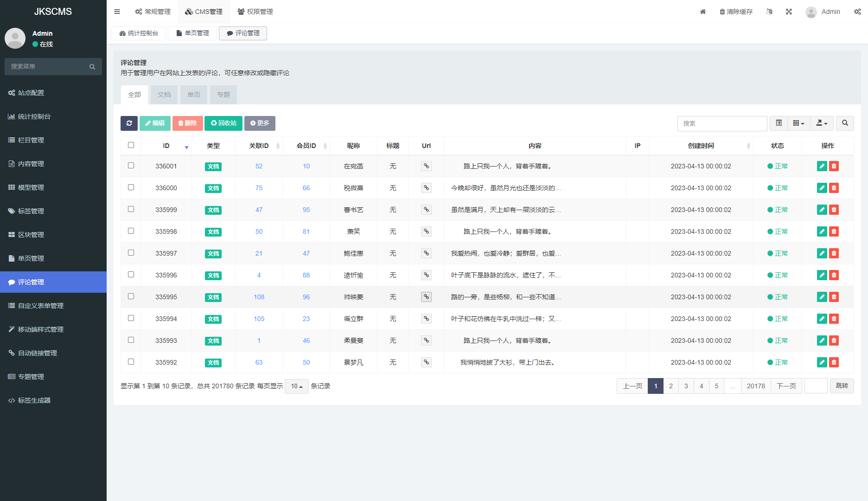Open 站点配置 in the sidebar
This screenshot has height=501, width=868.
tap(53, 93)
